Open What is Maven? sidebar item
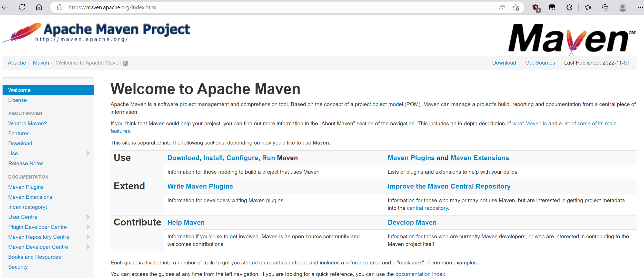Image resolution: width=644 pixels, height=278 pixels. [x=27, y=123]
